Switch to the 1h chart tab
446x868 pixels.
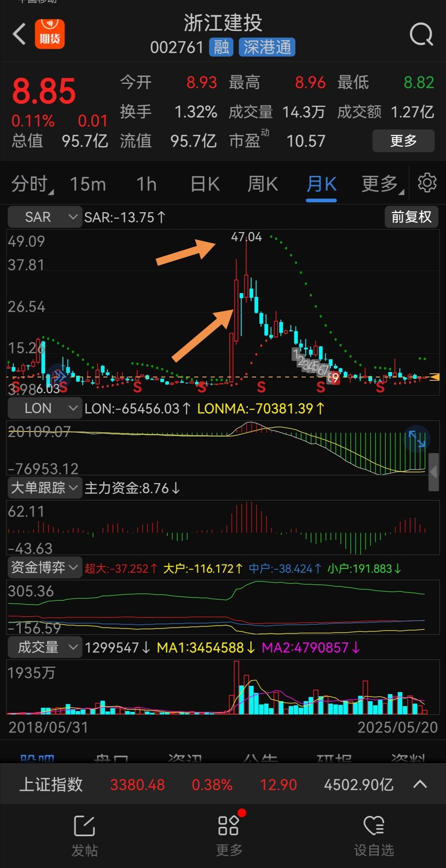(x=147, y=184)
